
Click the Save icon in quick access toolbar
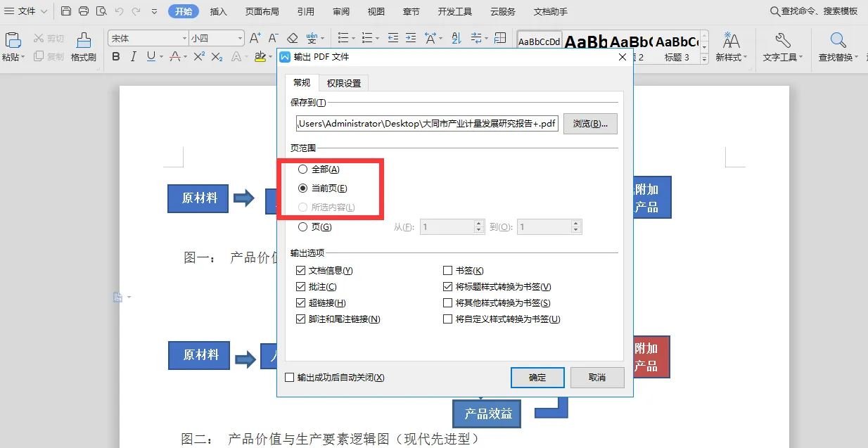coord(66,11)
